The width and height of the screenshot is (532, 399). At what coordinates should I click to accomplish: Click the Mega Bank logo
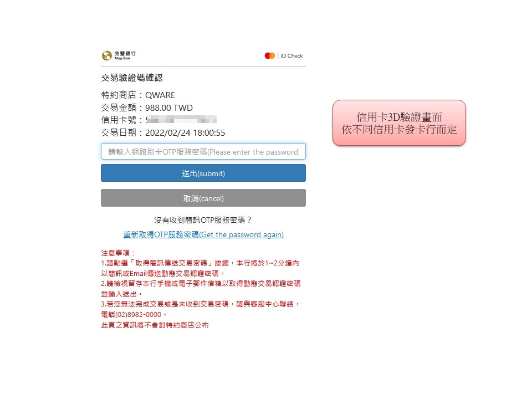click(119, 55)
